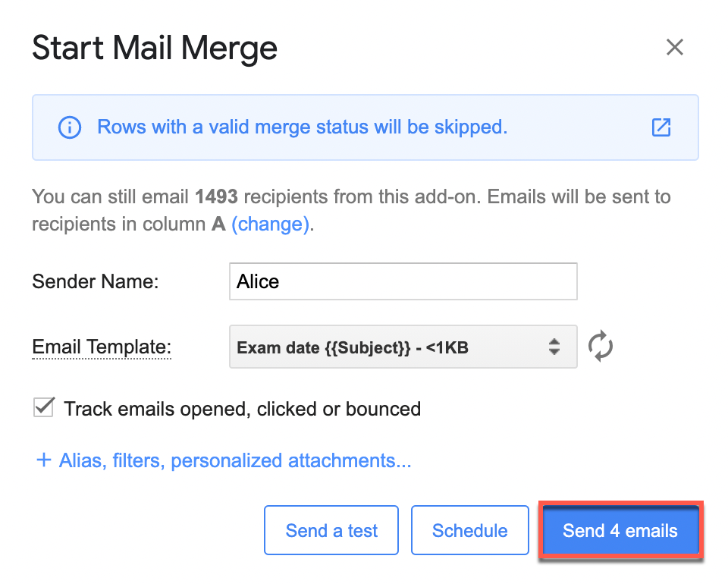Open the external link icon in the banner
The height and width of the screenshot is (584, 728).
pos(661,127)
